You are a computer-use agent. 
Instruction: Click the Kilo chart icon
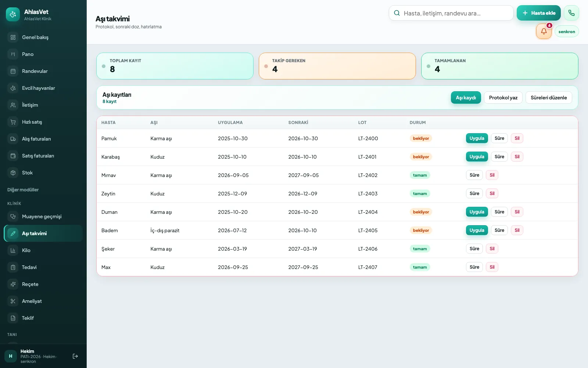tap(13, 250)
